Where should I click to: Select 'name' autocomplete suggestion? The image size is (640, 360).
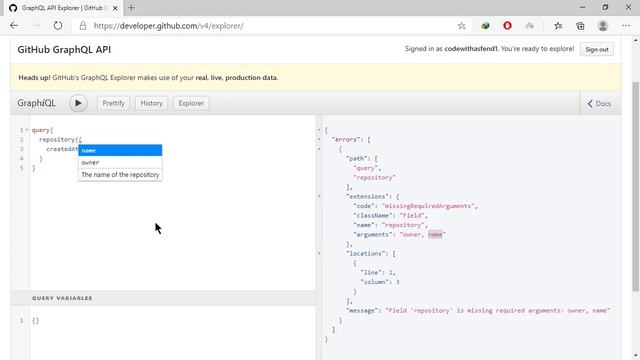click(120, 150)
